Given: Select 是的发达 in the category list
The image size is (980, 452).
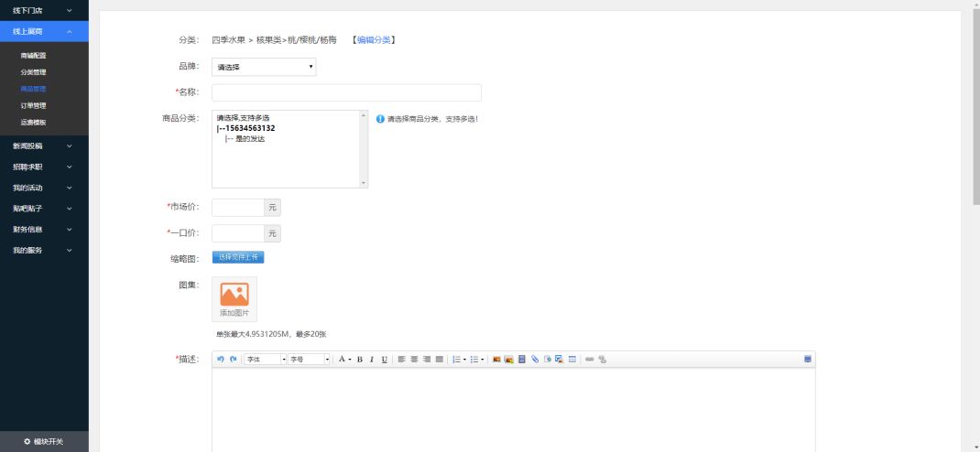Looking at the screenshot, I should (249, 139).
